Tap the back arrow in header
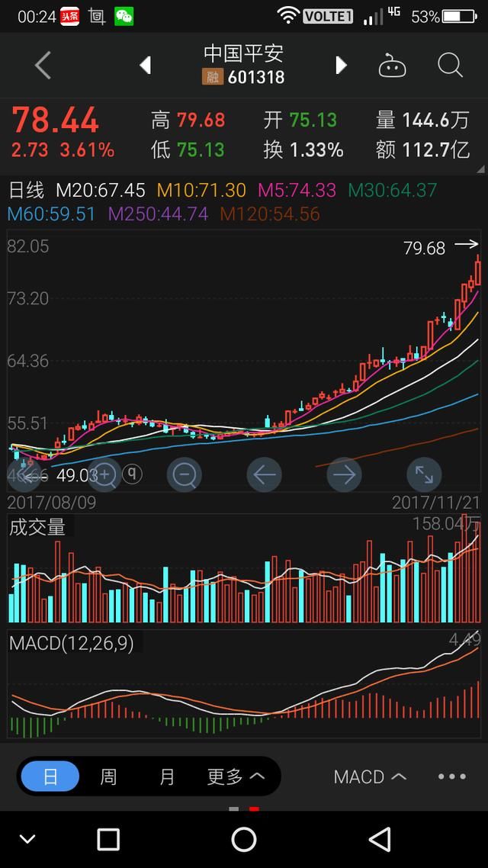This screenshot has height=868, width=488. click(x=43, y=66)
